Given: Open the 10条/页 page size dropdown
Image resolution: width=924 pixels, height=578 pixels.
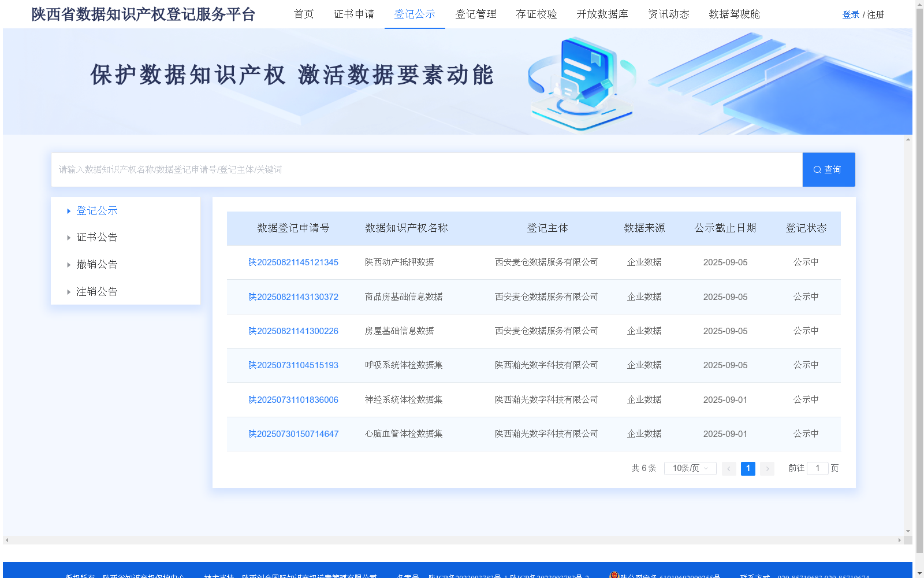Looking at the screenshot, I should [690, 468].
